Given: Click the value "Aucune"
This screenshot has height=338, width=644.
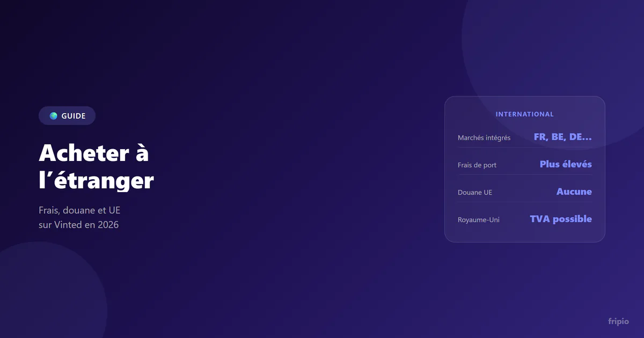Looking at the screenshot, I should [x=574, y=192].
